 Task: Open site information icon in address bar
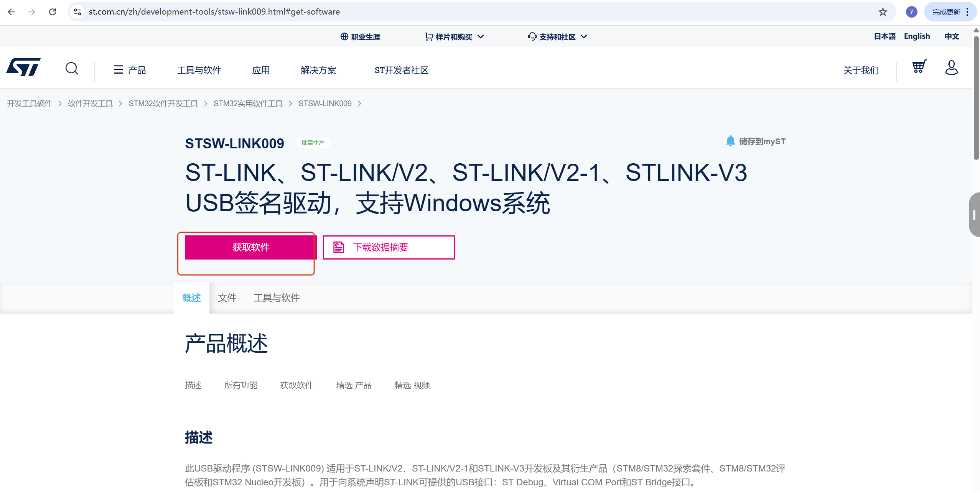[x=77, y=12]
